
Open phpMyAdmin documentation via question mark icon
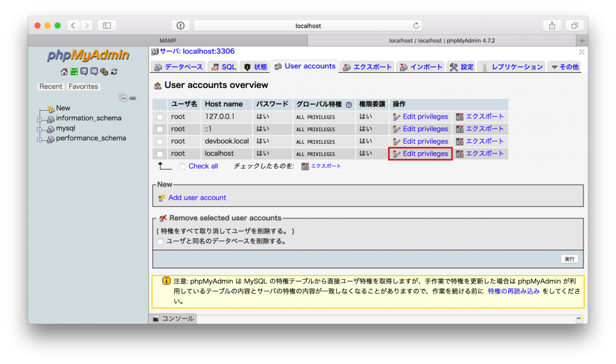pyautogui.click(x=84, y=72)
